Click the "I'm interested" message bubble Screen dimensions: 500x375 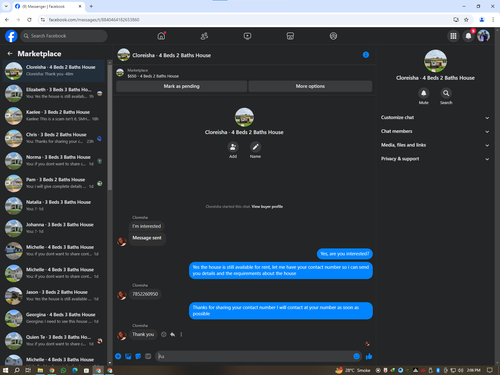[x=147, y=226]
